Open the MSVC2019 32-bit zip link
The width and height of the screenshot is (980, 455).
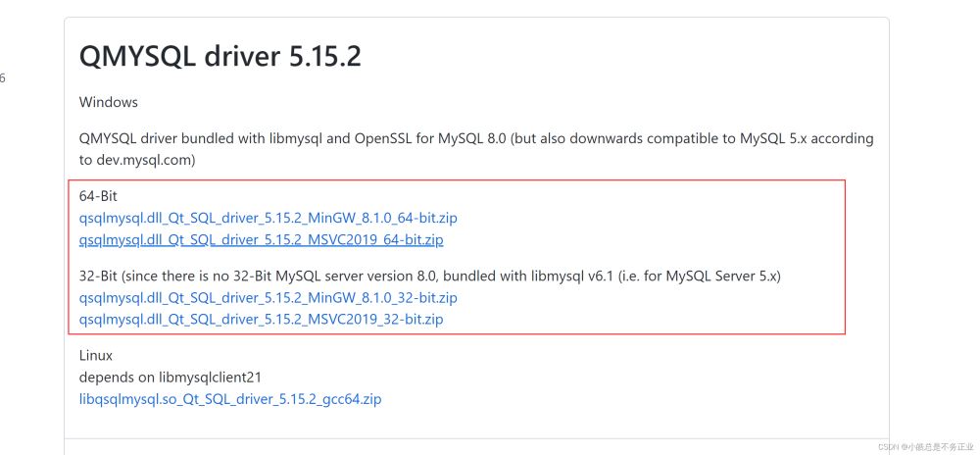click(261, 319)
